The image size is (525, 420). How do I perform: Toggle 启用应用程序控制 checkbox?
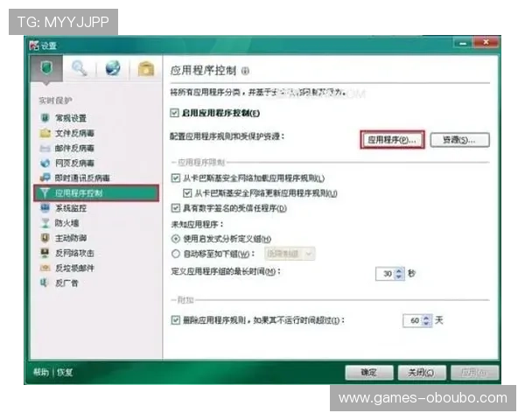click(x=174, y=113)
